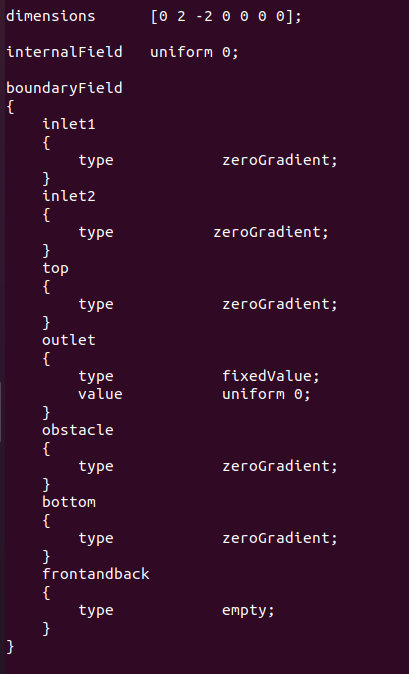
Task: Click the top patch name
Action: coord(55,269)
